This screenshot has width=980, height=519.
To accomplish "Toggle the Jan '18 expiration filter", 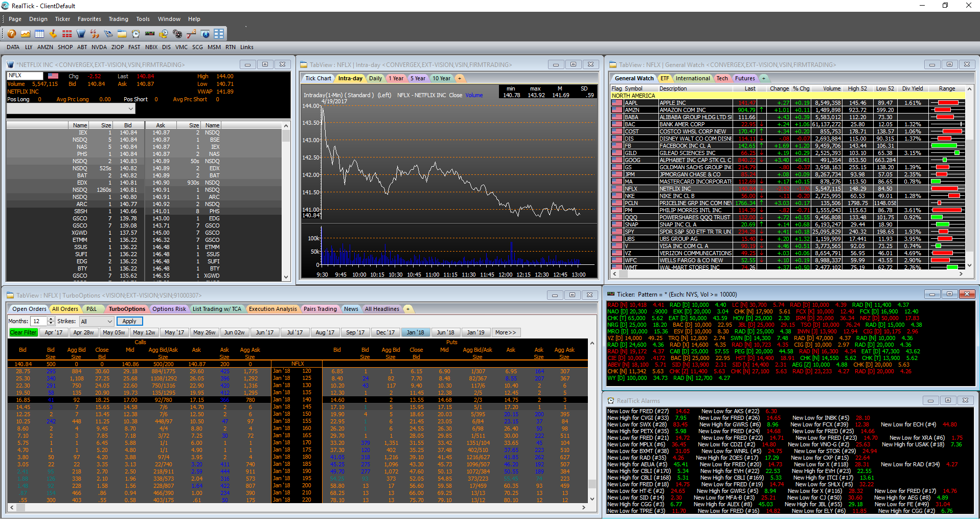I will coord(415,332).
